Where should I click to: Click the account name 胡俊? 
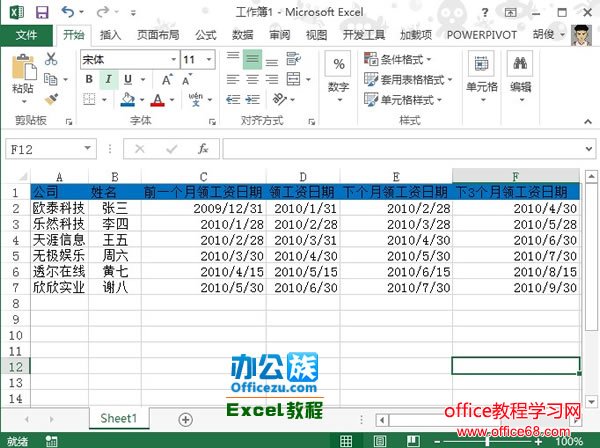(x=543, y=35)
